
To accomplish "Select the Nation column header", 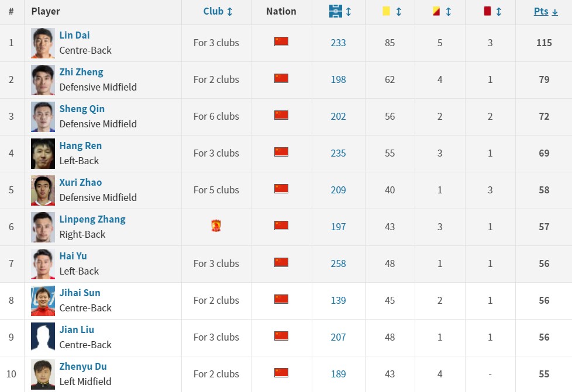I will 281,12.
